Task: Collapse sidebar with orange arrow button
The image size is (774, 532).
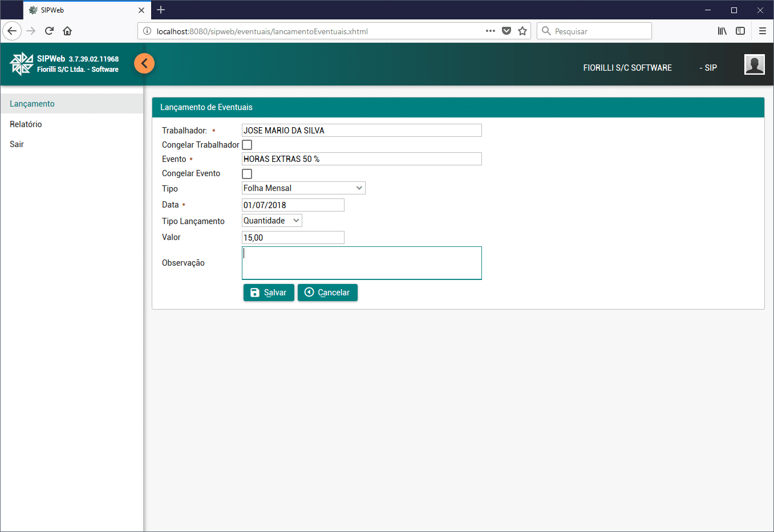Action: click(144, 63)
